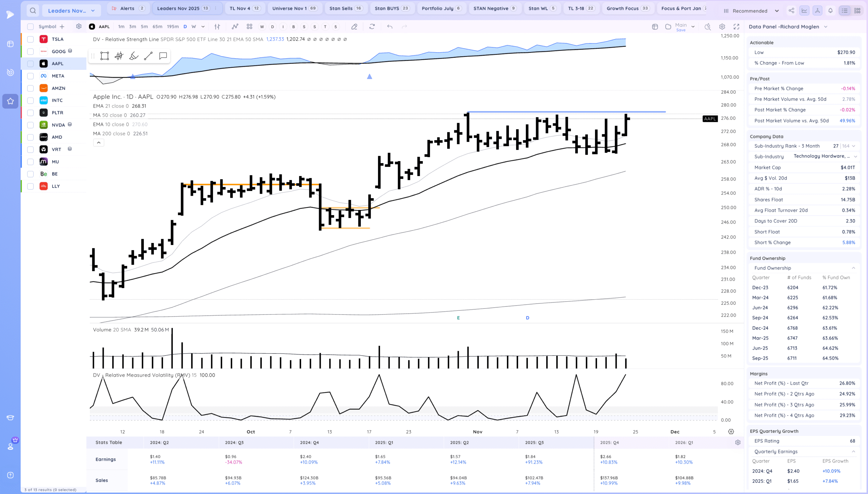Click the alerts bell icon
The image size is (868, 494).
tap(830, 11)
